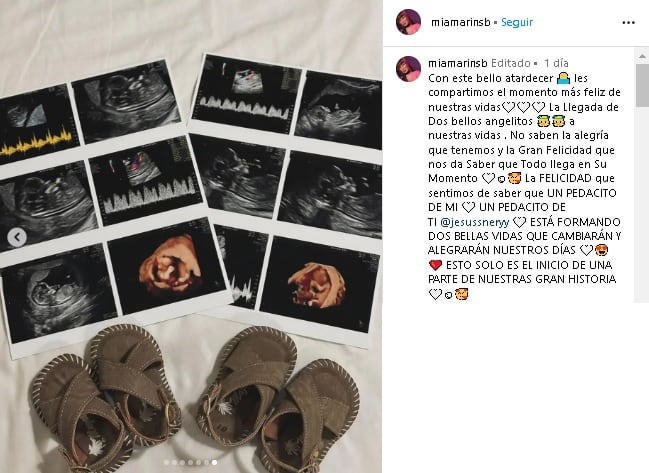649x473 pixels.
Task: Jump to the first carousel dot indicator
Action: (x=166, y=463)
